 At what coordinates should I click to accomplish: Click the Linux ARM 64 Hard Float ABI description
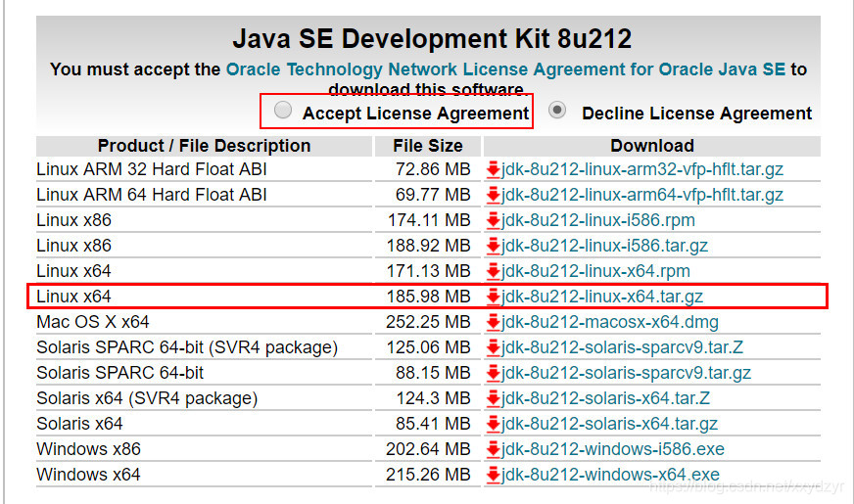coord(152,195)
